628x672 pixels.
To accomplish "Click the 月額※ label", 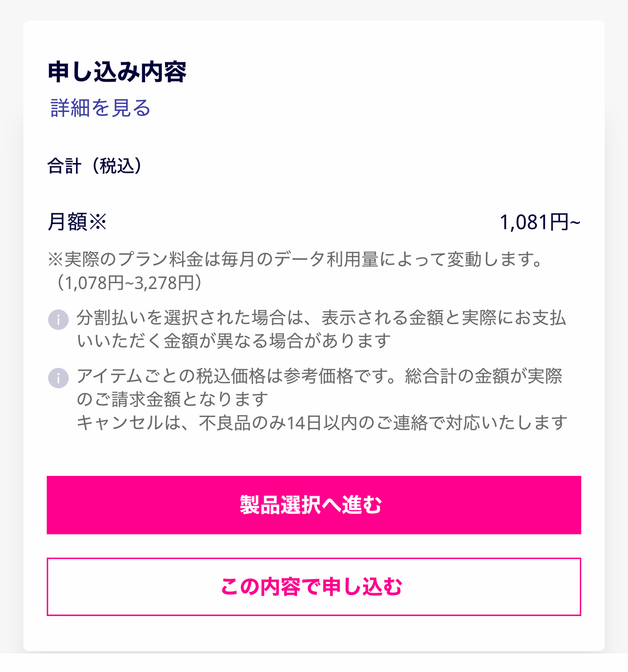I will 77,222.
